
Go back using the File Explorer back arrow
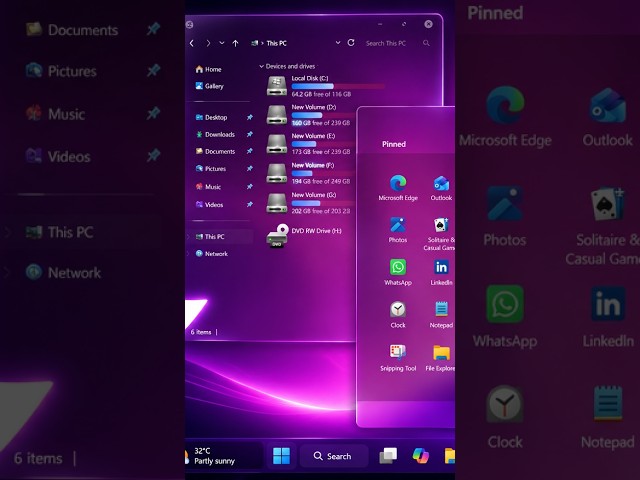coord(192,43)
